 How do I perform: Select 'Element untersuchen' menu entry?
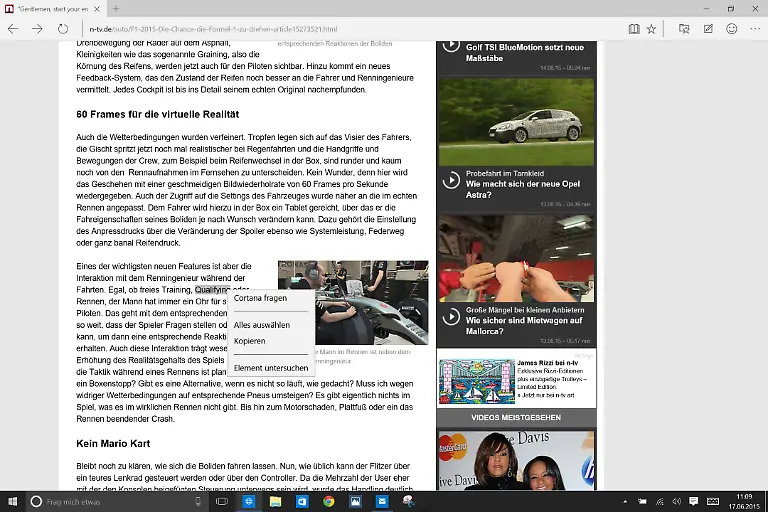270,368
